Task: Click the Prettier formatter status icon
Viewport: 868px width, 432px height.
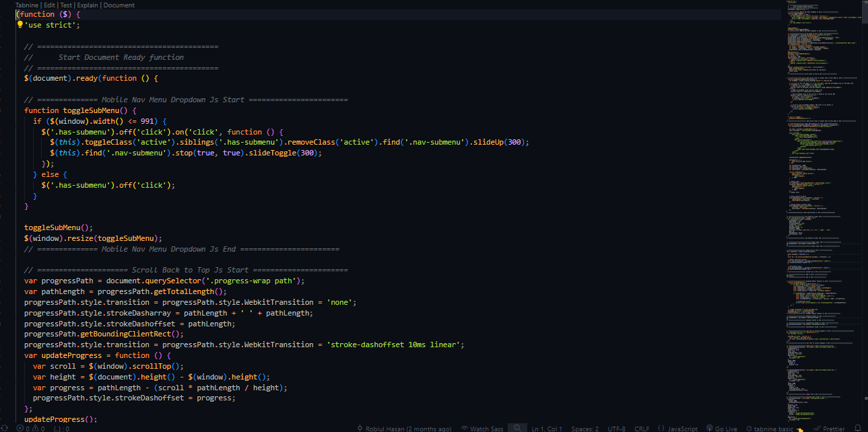Action: [x=830, y=428]
